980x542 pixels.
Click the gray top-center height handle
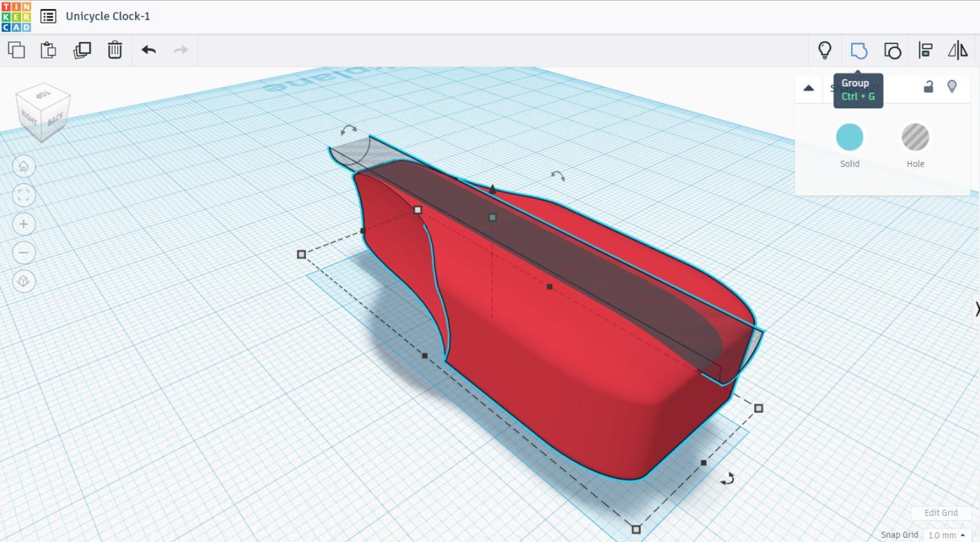(492, 217)
